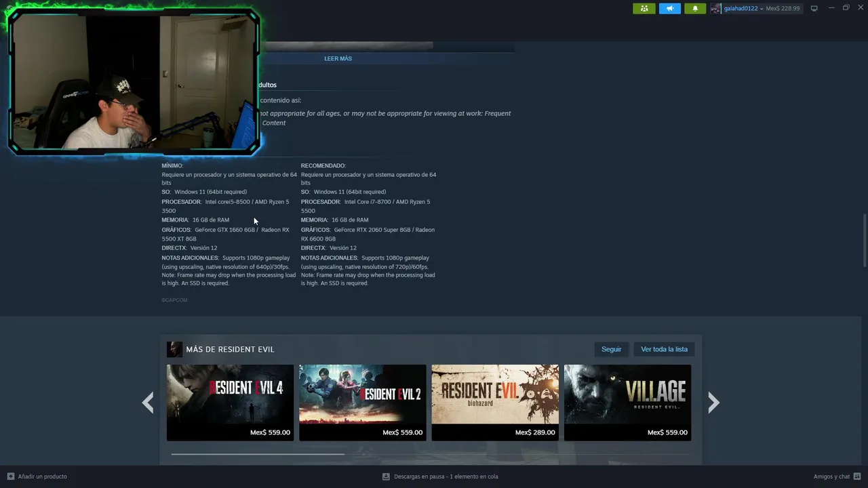
Task: Click Ver toda la lista button
Action: point(664,349)
